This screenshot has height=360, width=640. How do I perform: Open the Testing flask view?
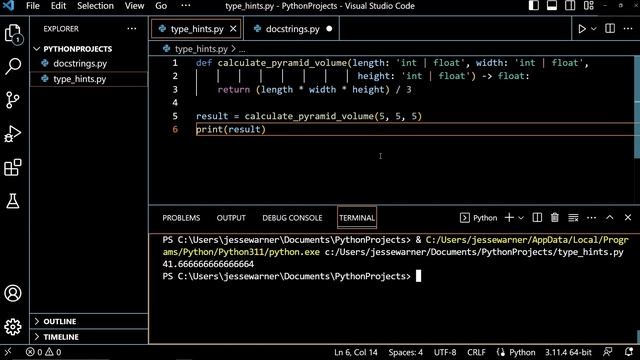[13, 201]
